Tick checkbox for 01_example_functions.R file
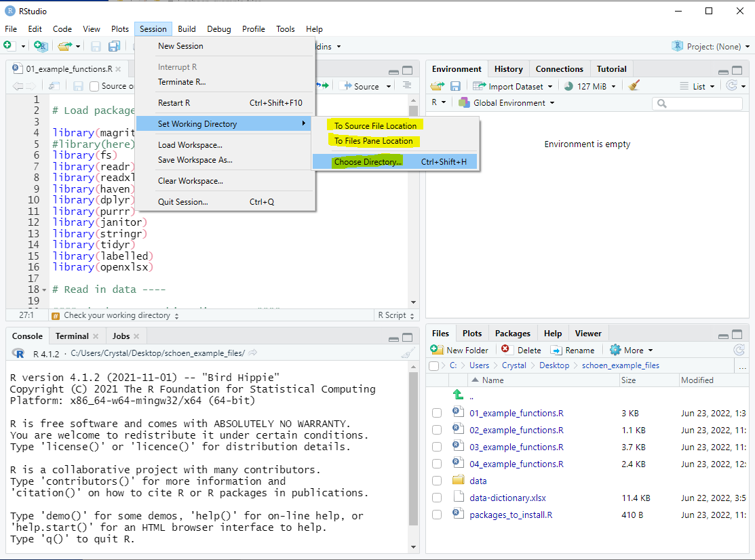The width and height of the screenshot is (755, 560). 437,413
